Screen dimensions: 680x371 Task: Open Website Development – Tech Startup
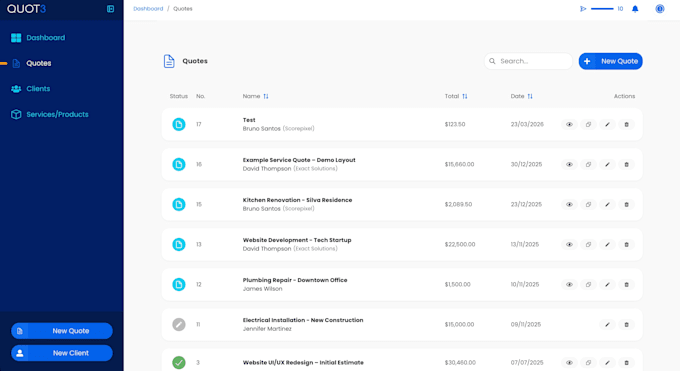[x=297, y=240]
